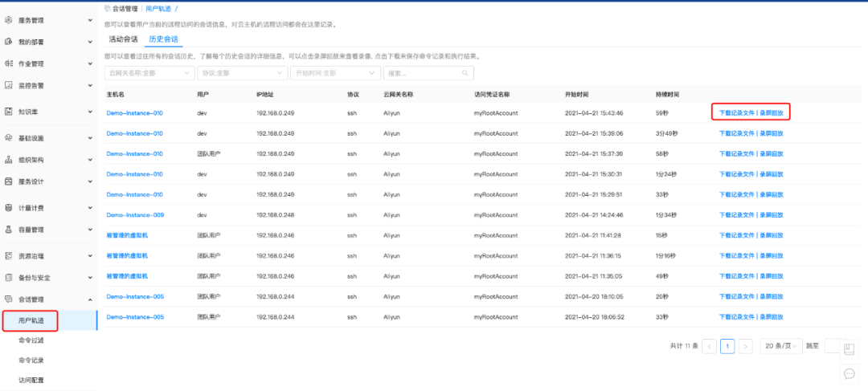Expand the 服务管理 menu chevron

(90, 20)
